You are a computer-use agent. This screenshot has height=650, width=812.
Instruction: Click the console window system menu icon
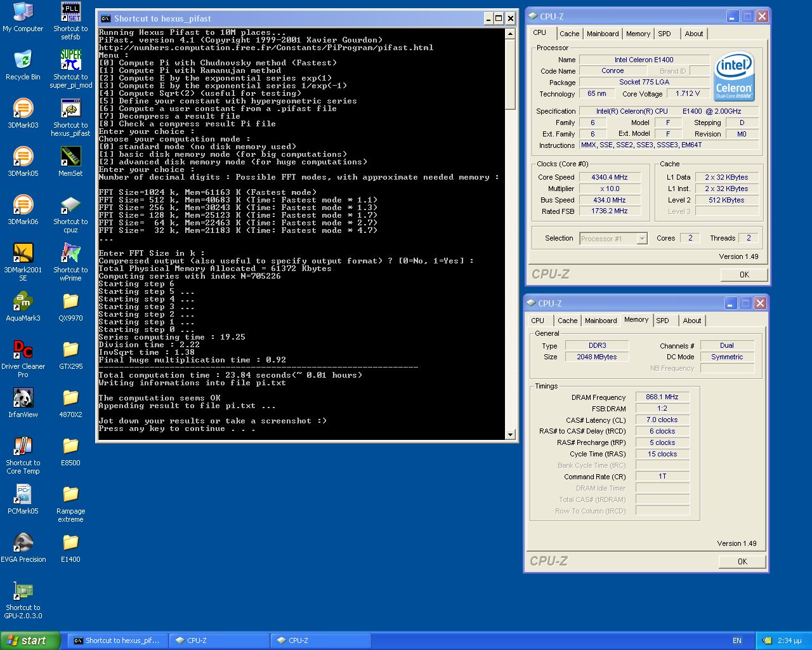pos(106,18)
